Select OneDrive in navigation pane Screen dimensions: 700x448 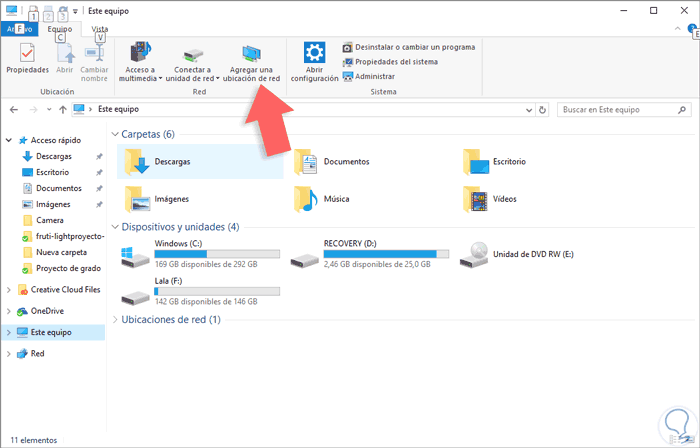point(47,311)
